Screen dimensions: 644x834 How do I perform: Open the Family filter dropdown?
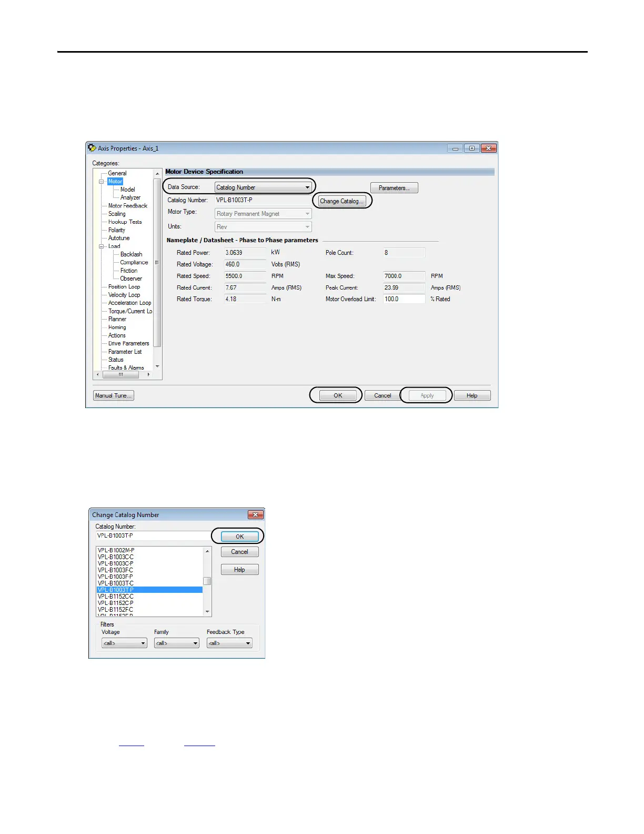click(177, 643)
